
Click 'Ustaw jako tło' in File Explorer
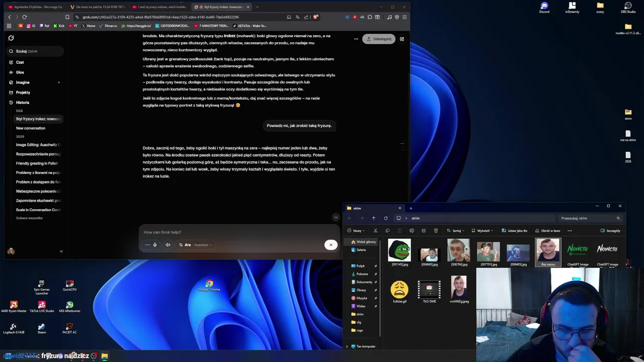(514, 231)
